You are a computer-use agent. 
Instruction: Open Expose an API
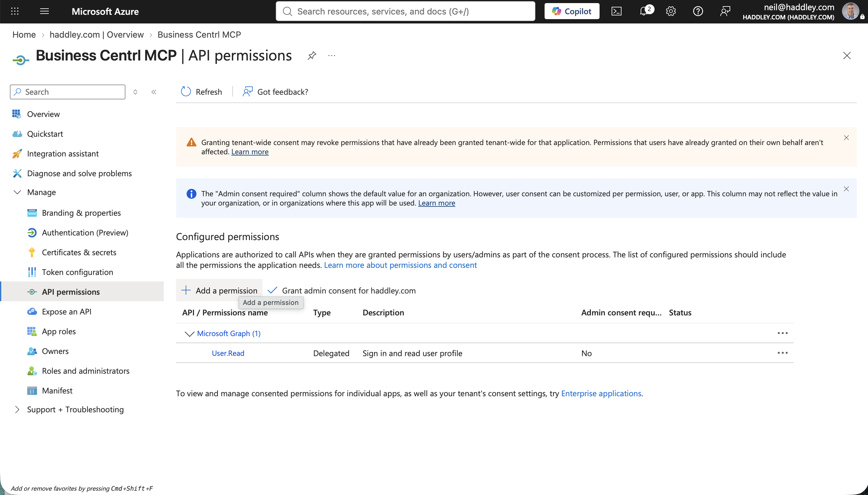(x=66, y=311)
